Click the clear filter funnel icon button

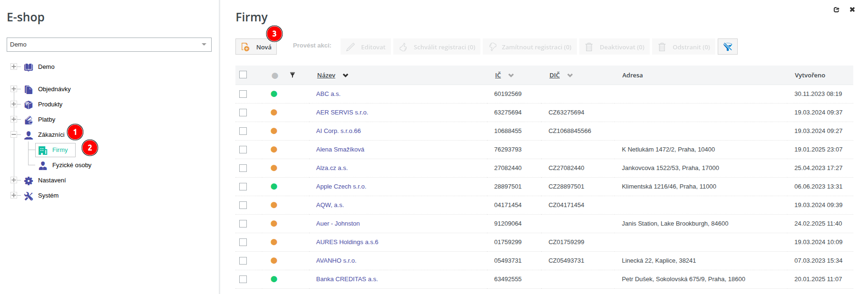[727, 47]
